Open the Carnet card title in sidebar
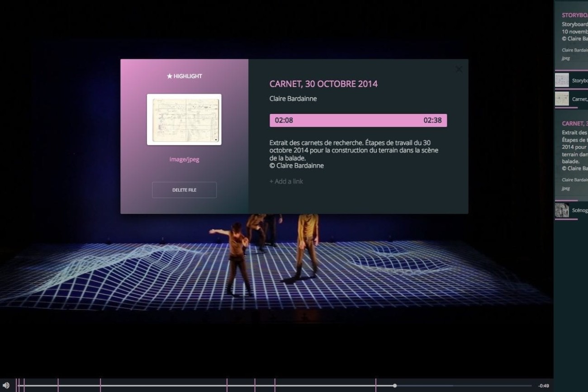 point(574,123)
